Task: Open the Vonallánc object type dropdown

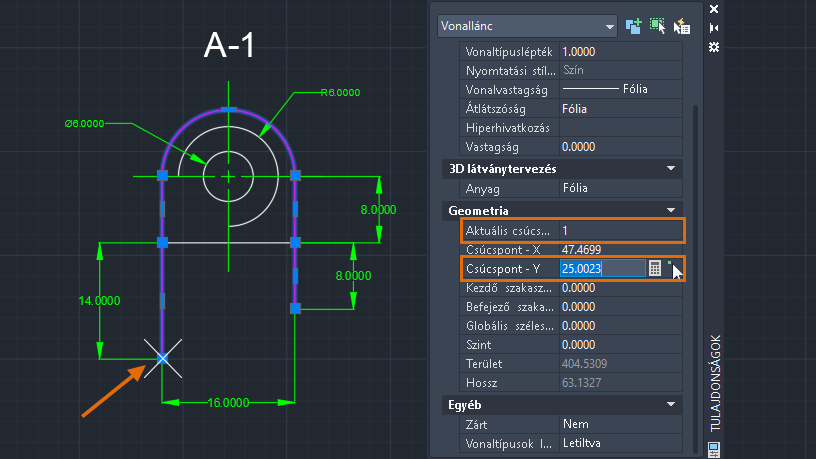Action: tap(527, 26)
